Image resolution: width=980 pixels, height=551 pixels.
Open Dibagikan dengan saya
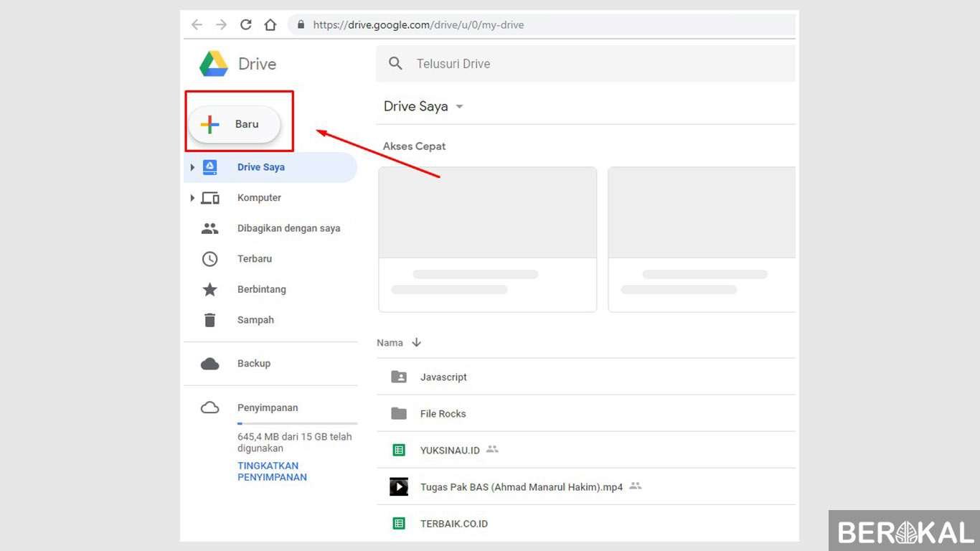(x=270, y=228)
